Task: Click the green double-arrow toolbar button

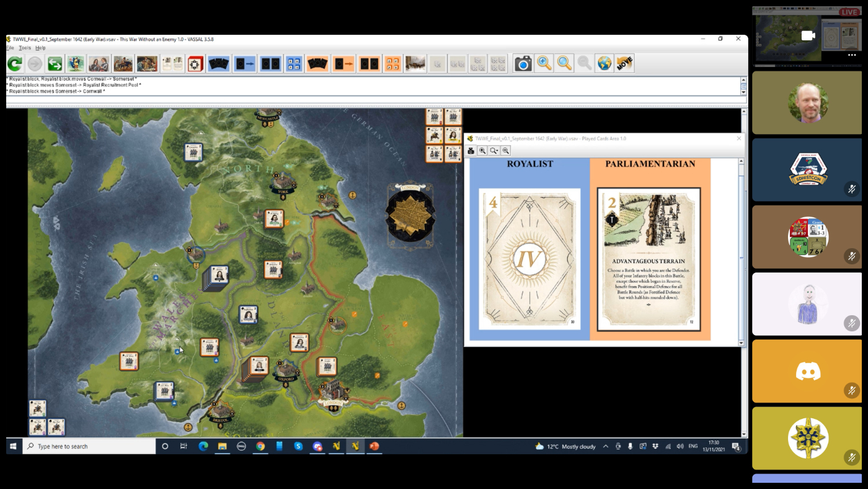Action: [55, 63]
